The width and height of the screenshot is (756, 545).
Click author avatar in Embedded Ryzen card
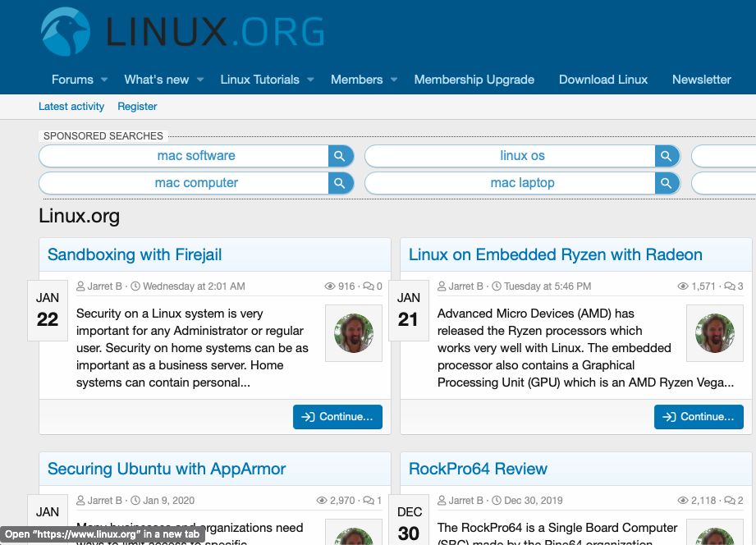715,333
